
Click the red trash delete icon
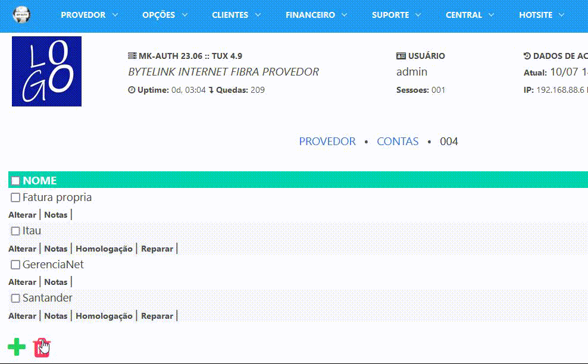point(42,347)
